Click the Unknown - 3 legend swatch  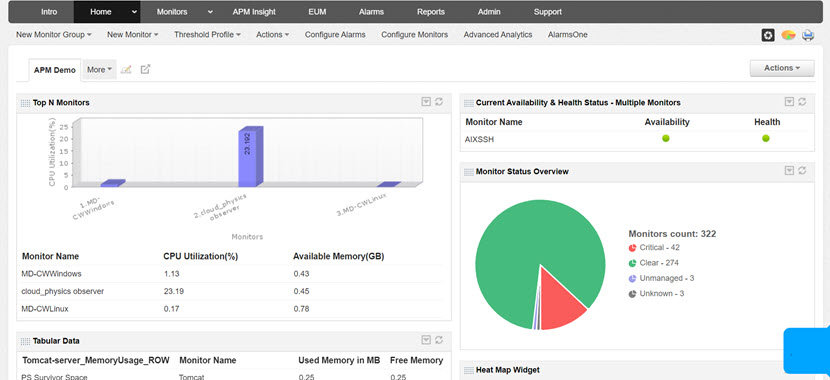coord(632,294)
